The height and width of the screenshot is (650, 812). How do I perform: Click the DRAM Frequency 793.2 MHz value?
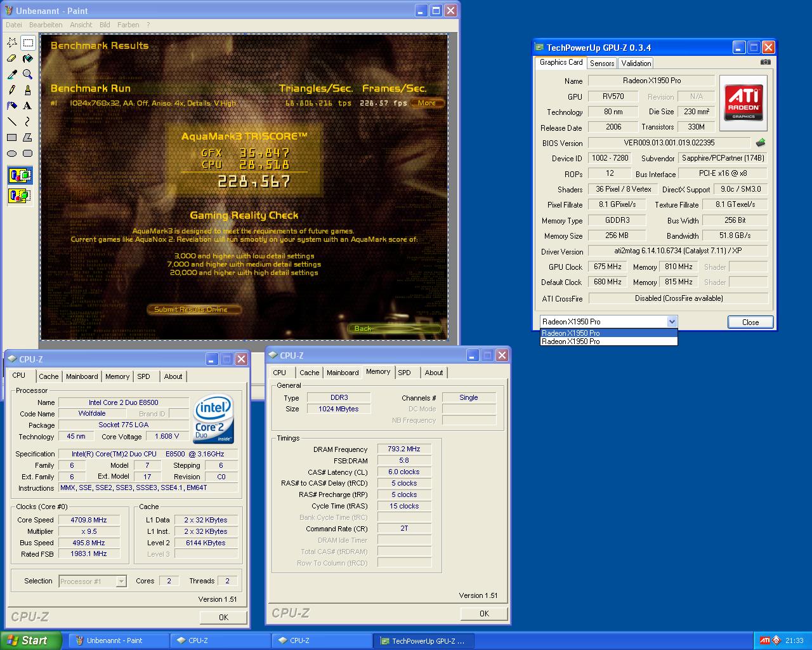[404, 449]
